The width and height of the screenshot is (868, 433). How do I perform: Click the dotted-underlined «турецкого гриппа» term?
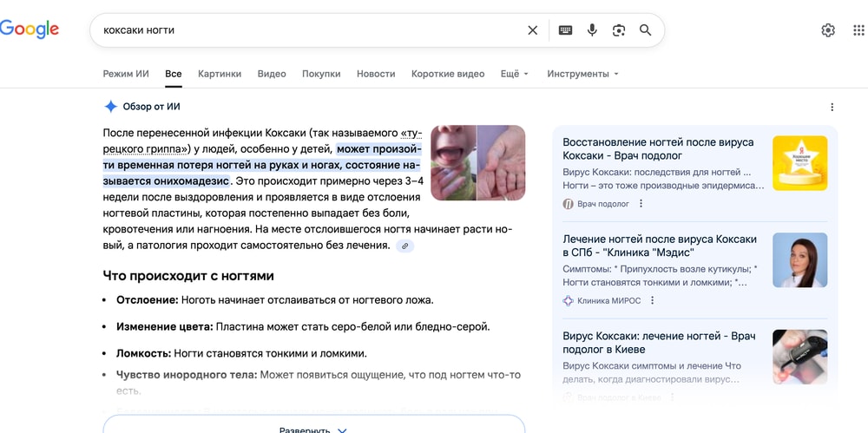(262, 141)
